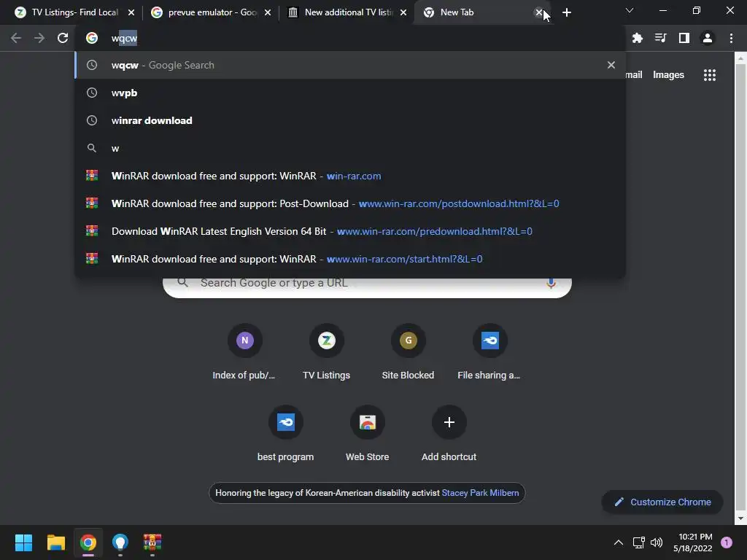Viewport: 747px width, 560px height.
Task: Switch to prevue emulator tab
Action: pyautogui.click(x=212, y=12)
